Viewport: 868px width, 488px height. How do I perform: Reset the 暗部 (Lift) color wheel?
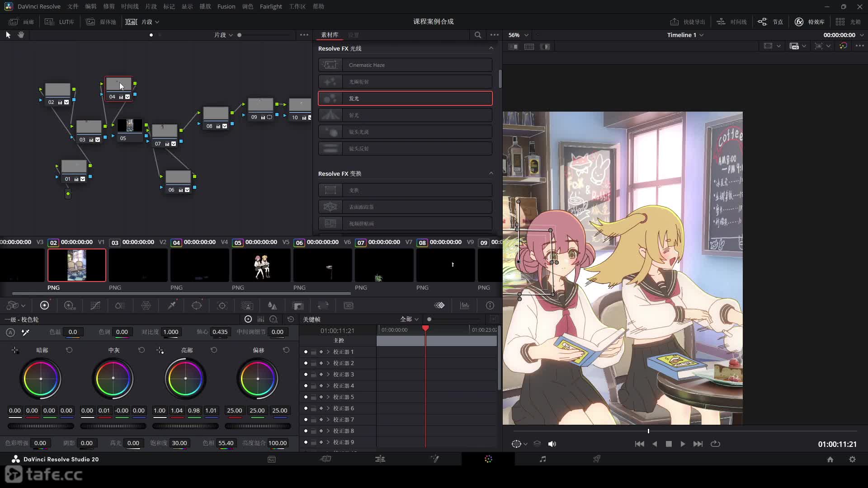click(69, 350)
